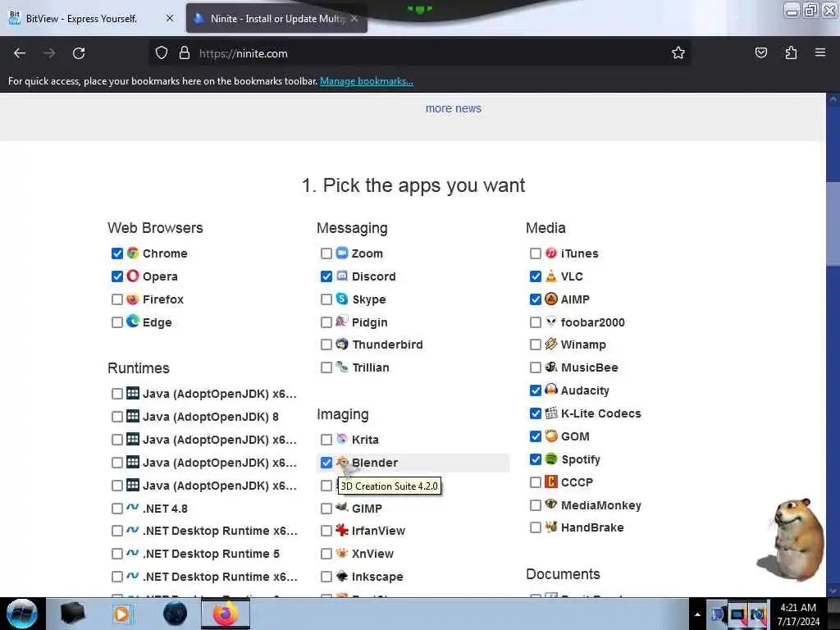
Task: Bookmark this page with the star icon
Action: [x=678, y=53]
